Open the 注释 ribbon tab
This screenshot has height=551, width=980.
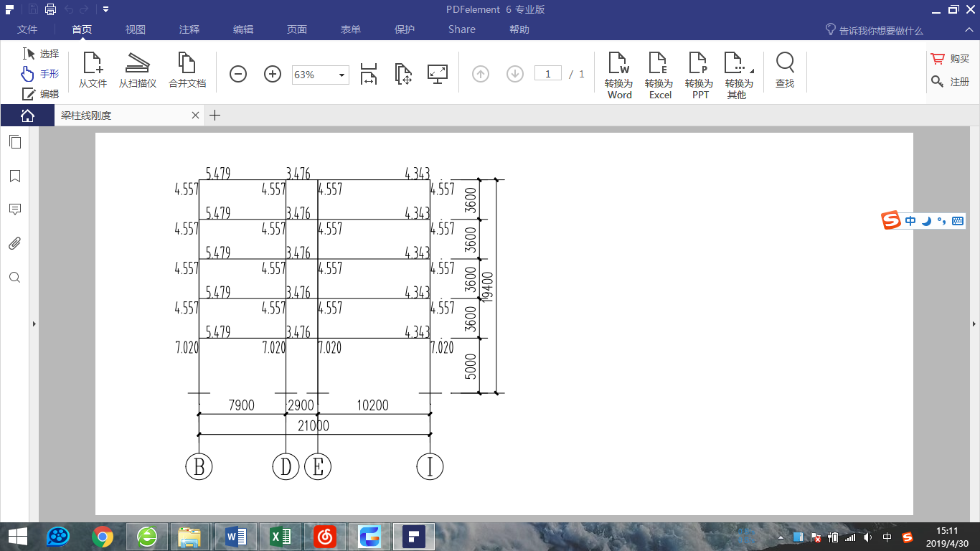pos(189,29)
